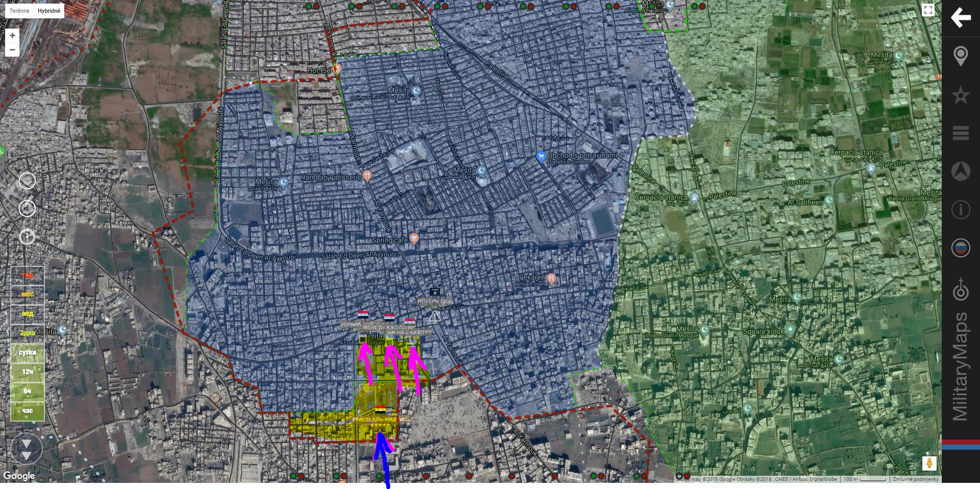Open the sidebar list menu icon

pos(961,133)
